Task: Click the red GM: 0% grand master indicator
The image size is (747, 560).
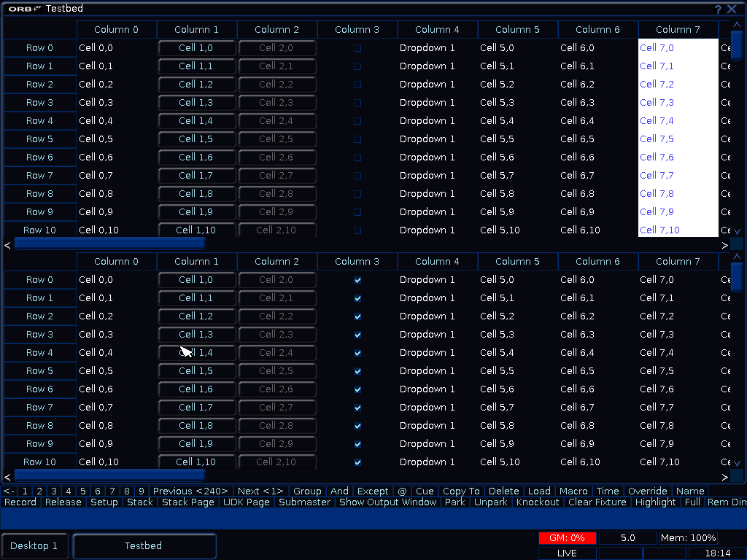Action: click(x=568, y=538)
